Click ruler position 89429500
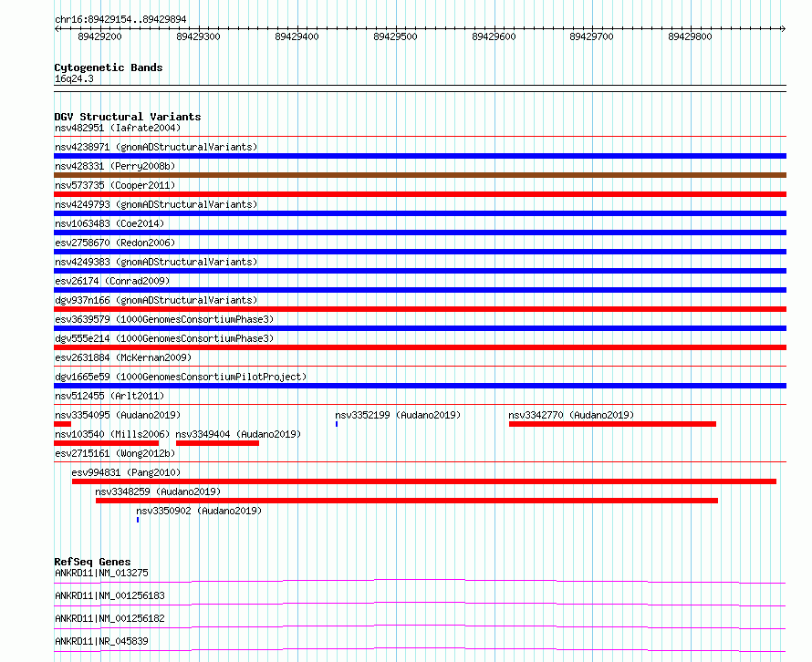The image size is (812, 662). click(395, 36)
